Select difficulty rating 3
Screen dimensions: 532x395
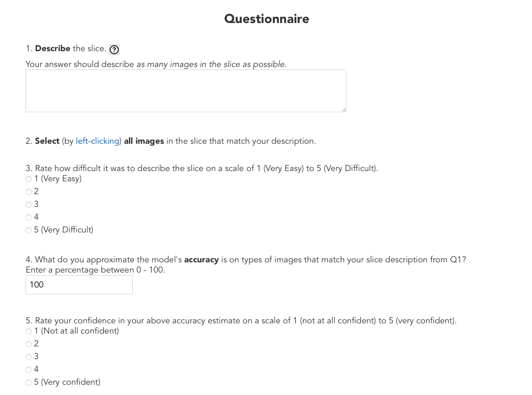point(29,205)
